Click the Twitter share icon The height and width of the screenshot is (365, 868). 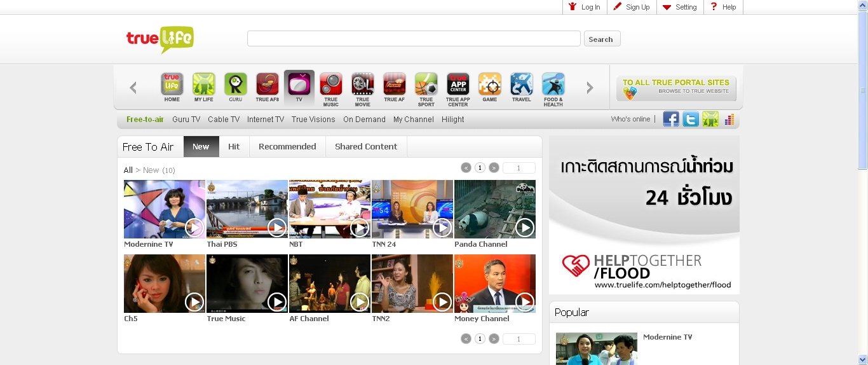(x=691, y=119)
